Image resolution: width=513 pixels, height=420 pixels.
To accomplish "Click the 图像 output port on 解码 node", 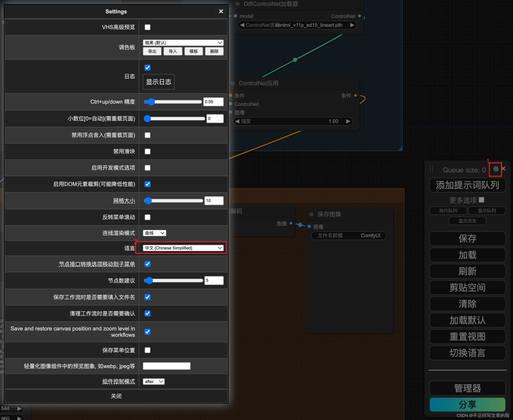I will point(291,223).
